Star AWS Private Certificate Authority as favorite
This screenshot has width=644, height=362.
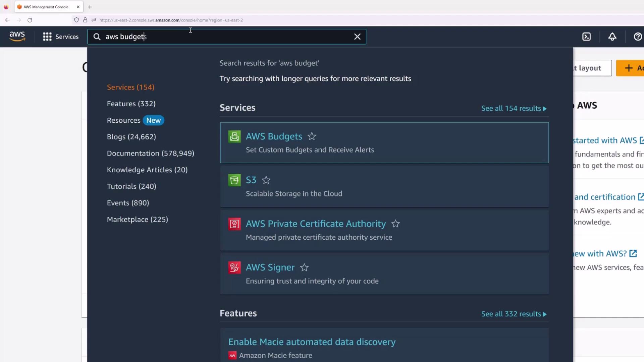(x=395, y=224)
